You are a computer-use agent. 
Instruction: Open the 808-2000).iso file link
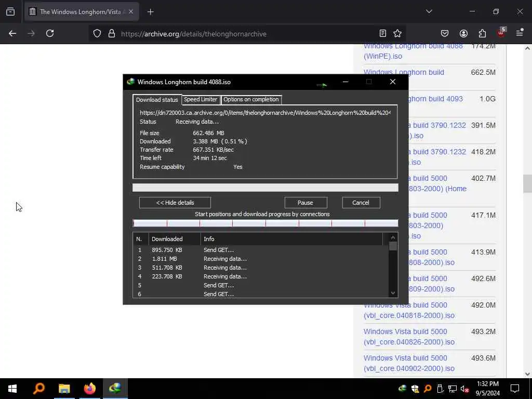[x=431, y=262]
